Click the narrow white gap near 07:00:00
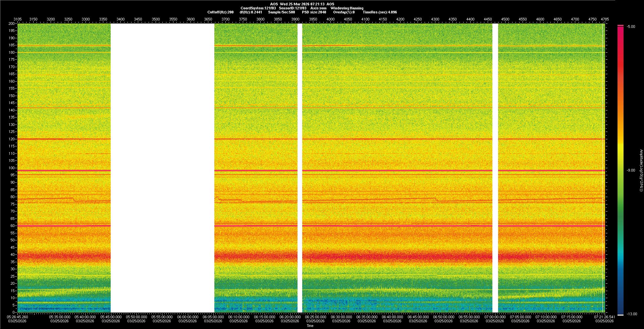Image resolution: width=644 pixels, height=329 pixels. coord(495,168)
